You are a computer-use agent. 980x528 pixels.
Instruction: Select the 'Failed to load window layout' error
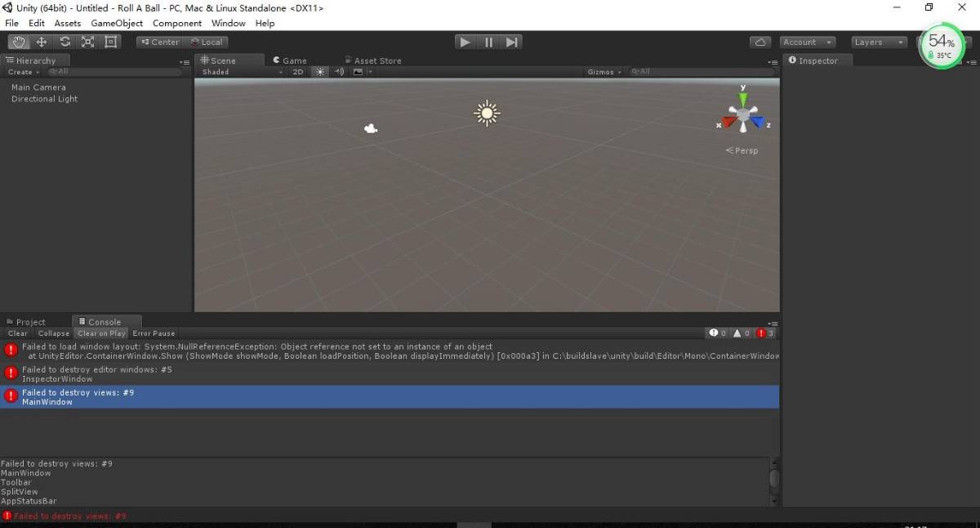[390, 351]
